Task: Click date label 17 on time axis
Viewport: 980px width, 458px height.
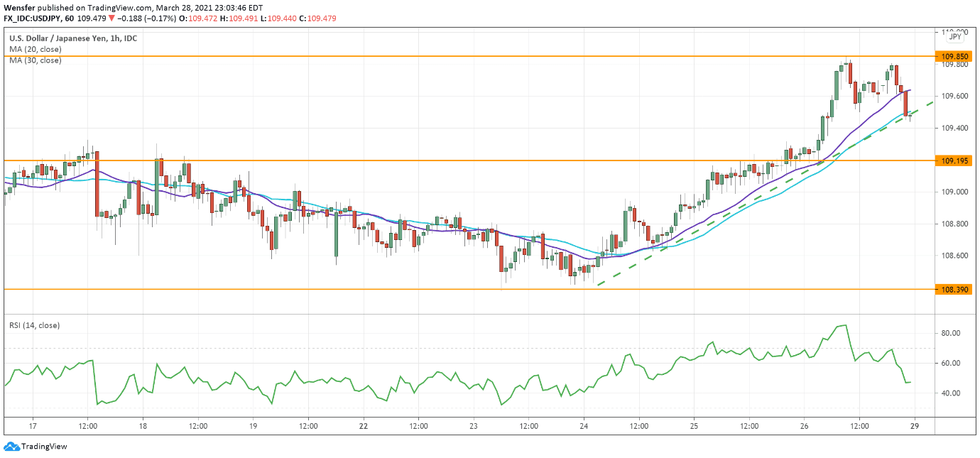Action: 33,426
